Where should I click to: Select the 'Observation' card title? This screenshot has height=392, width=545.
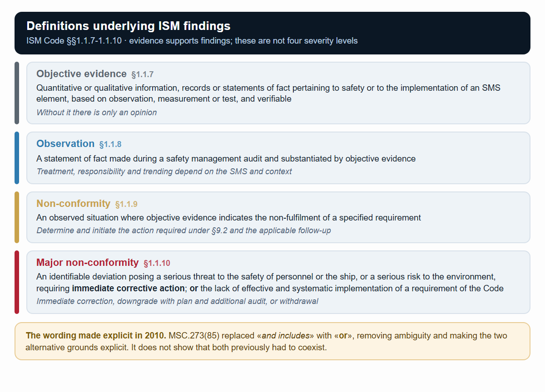point(65,144)
